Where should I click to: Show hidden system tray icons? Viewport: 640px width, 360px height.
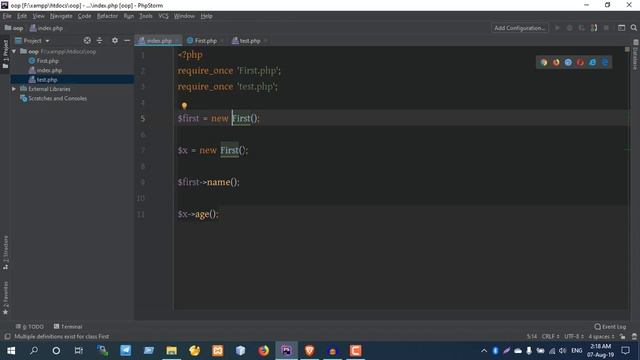[484, 351]
